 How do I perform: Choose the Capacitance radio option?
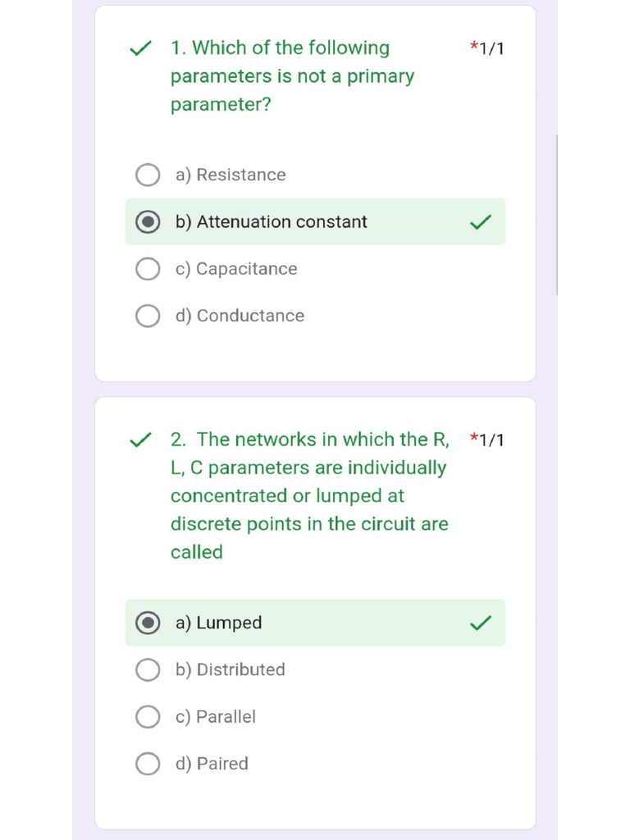[x=148, y=269]
